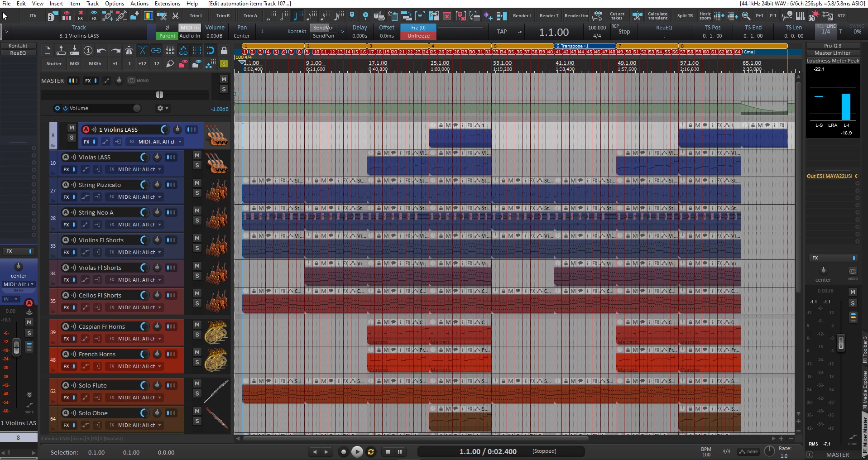868x460 pixels.
Task: Click the project info icon
Action: click(88, 50)
